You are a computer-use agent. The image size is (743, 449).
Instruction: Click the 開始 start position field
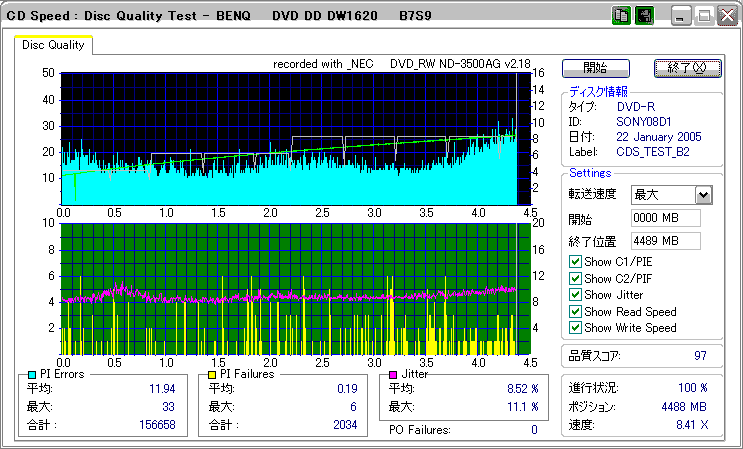[665, 218]
